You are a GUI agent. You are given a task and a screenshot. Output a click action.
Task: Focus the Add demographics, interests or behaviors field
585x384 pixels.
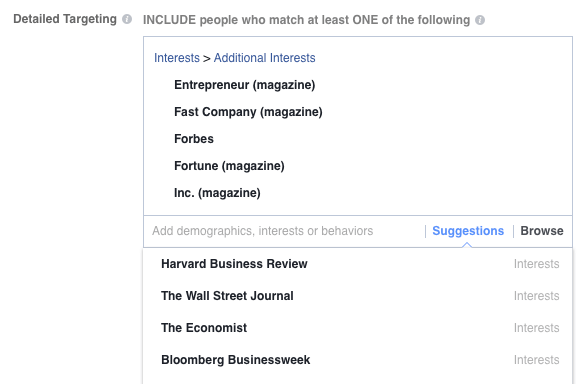point(284,231)
